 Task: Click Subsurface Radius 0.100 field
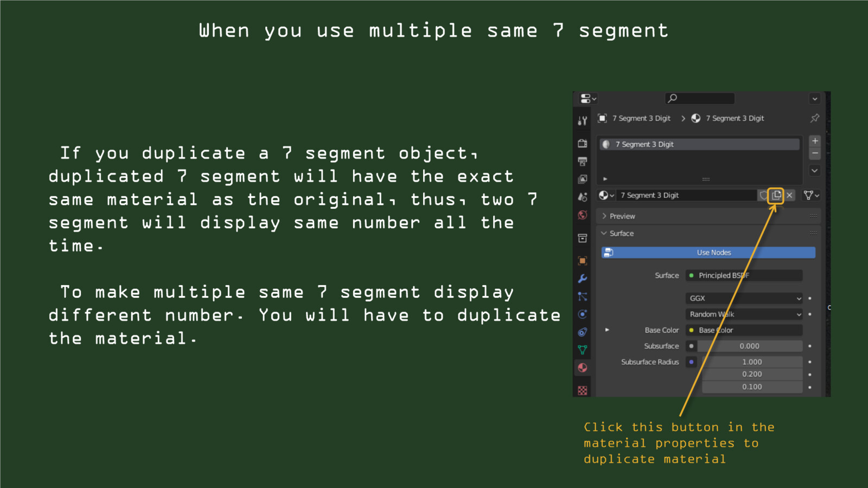point(752,387)
